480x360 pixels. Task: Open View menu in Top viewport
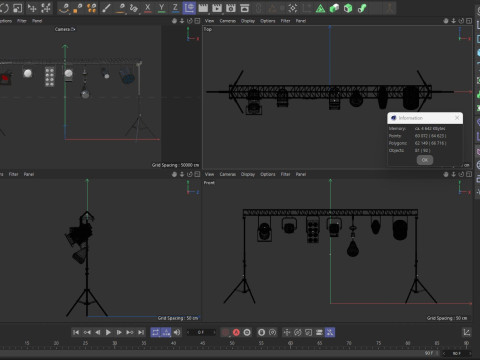pos(209,21)
